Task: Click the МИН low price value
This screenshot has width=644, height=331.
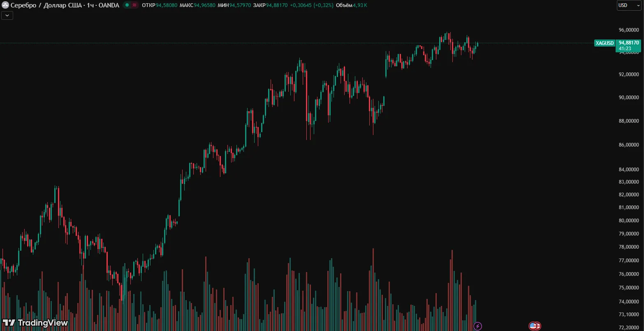Action: (240, 5)
